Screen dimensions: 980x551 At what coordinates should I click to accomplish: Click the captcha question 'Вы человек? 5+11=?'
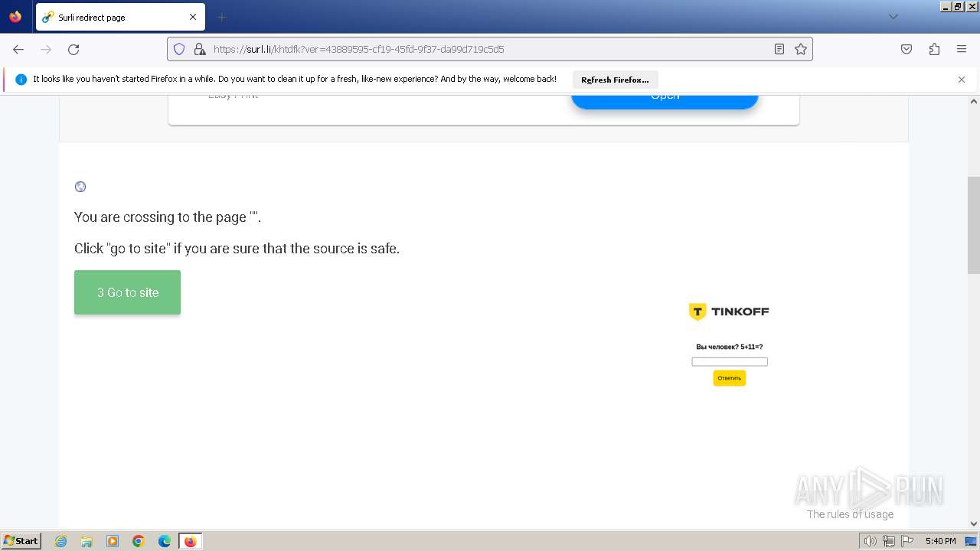pyautogui.click(x=729, y=347)
